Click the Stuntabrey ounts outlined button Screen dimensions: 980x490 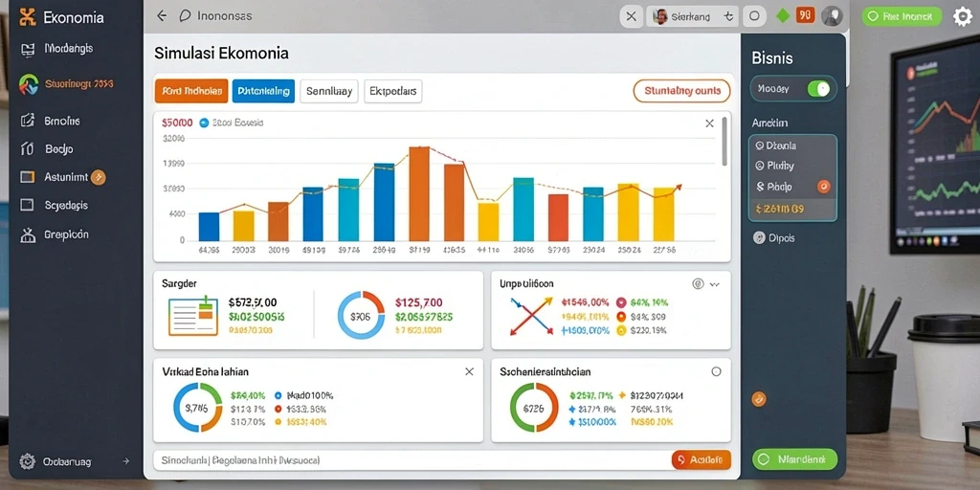(x=681, y=91)
